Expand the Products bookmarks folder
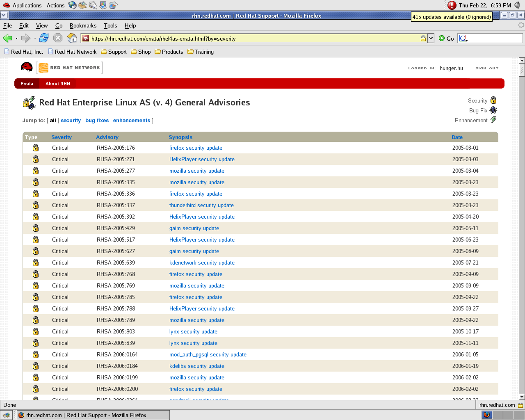 coord(169,52)
